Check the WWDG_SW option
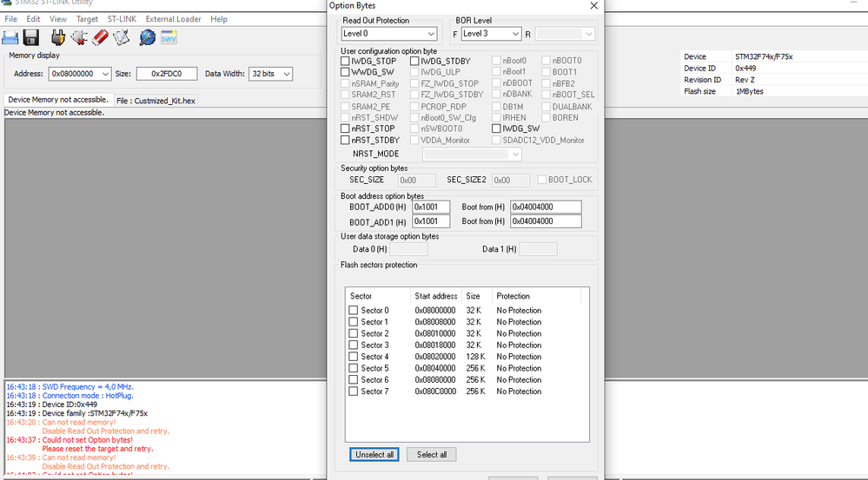Image resolution: width=868 pixels, height=480 pixels. pyautogui.click(x=345, y=72)
